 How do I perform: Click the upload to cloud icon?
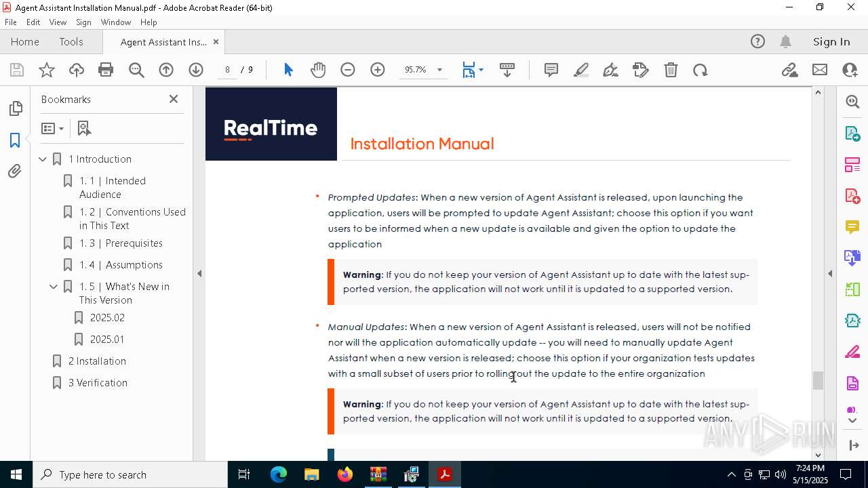click(x=77, y=70)
